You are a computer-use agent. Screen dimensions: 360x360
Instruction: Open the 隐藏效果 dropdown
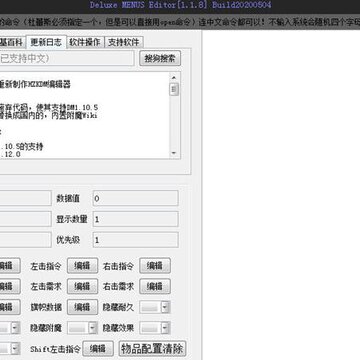click(155, 328)
